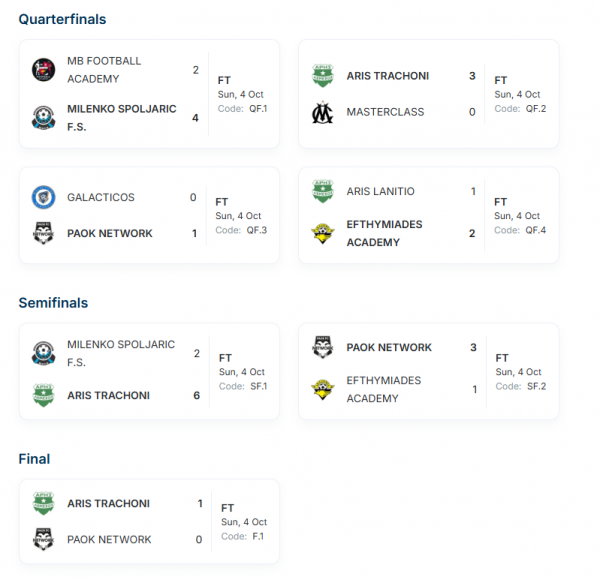The image size is (600, 580).
Task: Click Aris Trachoni crest in the Final
Action: (43, 503)
